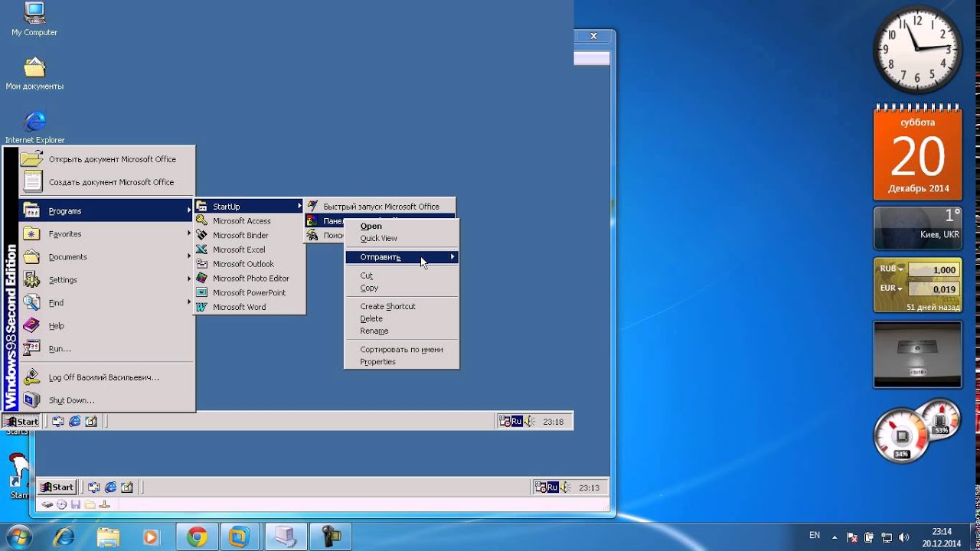Select Быстрый запуск Microsoft Office
The width and height of the screenshot is (980, 551).
[380, 207]
